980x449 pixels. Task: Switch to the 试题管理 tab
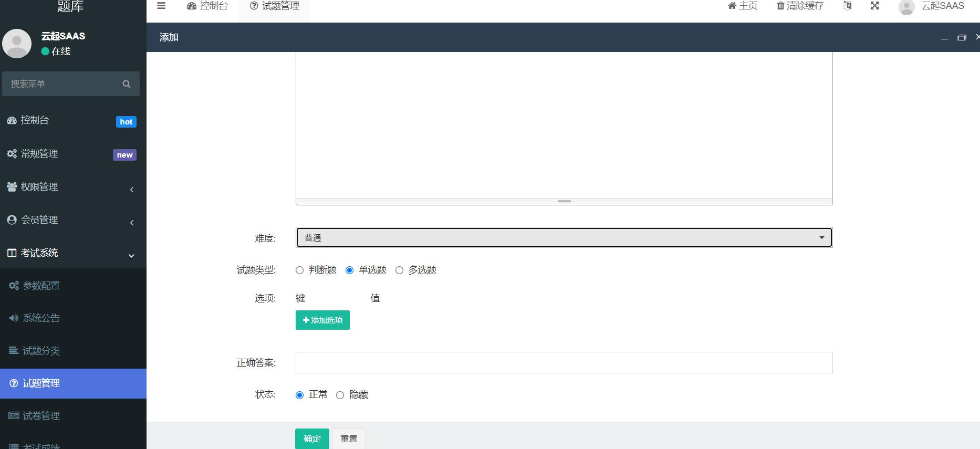[274, 6]
